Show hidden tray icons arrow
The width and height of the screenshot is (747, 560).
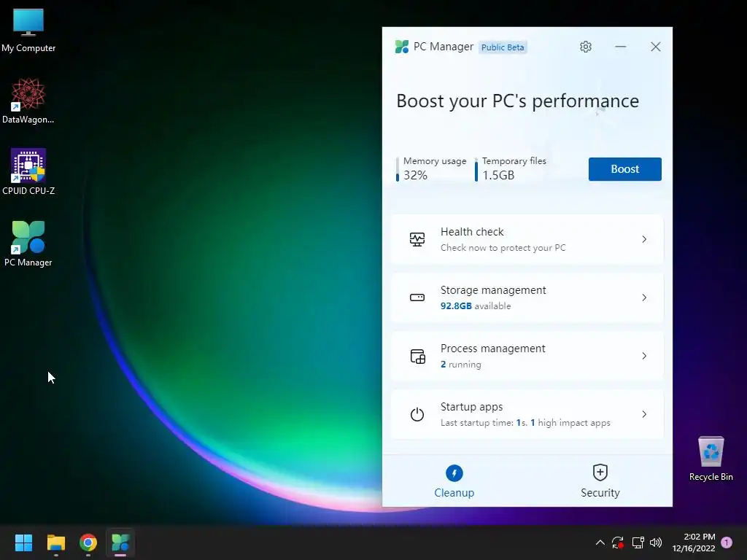click(x=600, y=542)
